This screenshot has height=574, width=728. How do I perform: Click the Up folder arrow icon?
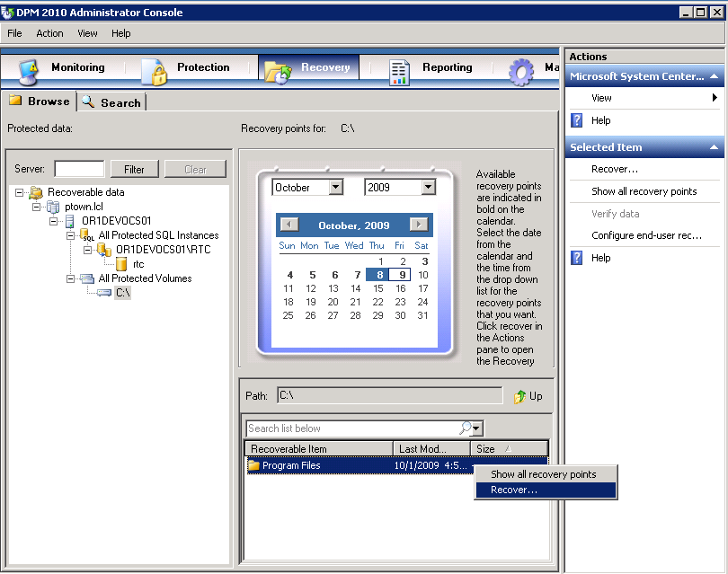[519, 396]
